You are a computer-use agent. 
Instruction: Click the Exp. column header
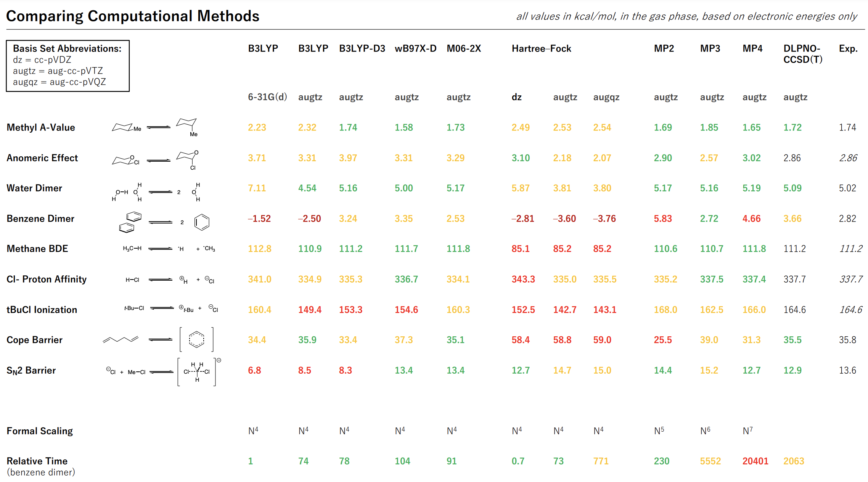coord(848,48)
